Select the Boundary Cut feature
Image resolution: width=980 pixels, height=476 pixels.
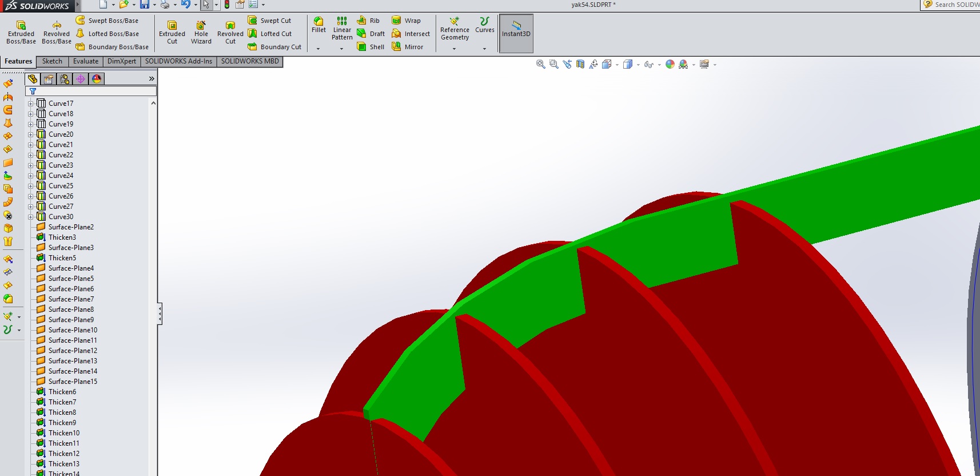[274, 47]
